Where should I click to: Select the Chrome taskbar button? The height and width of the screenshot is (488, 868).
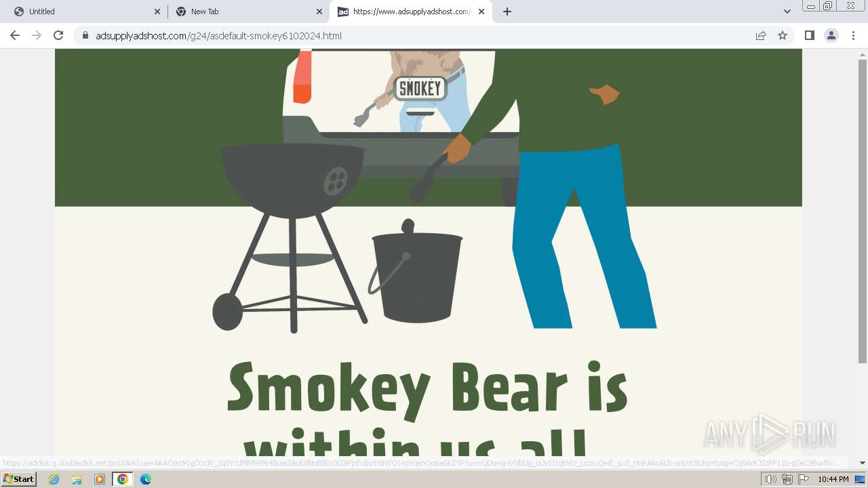123,479
